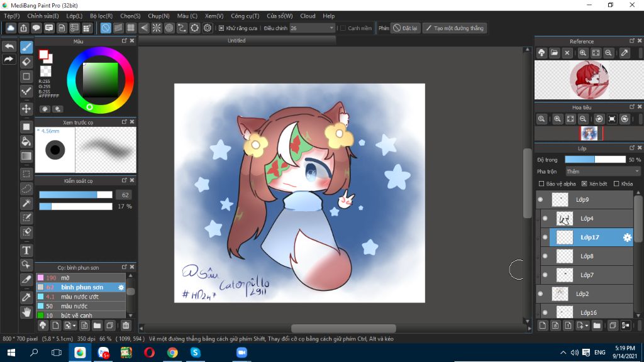
Task: Select the Move tool
Action: 26,109
